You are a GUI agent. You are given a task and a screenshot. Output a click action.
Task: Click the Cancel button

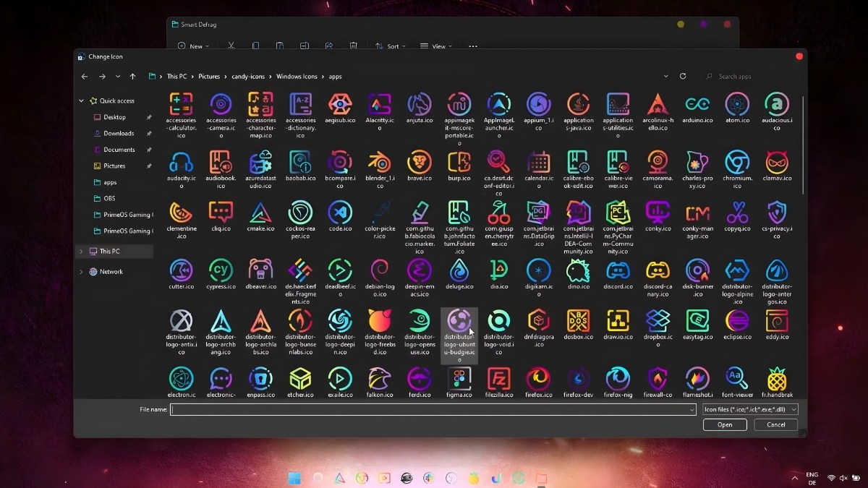coord(776,425)
